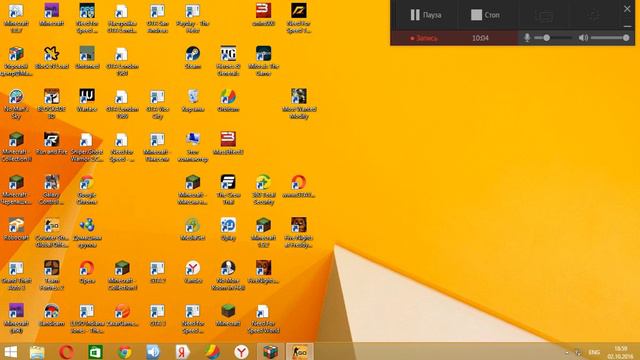Click the red Запись status label
The image size is (640, 360).
click(x=424, y=38)
